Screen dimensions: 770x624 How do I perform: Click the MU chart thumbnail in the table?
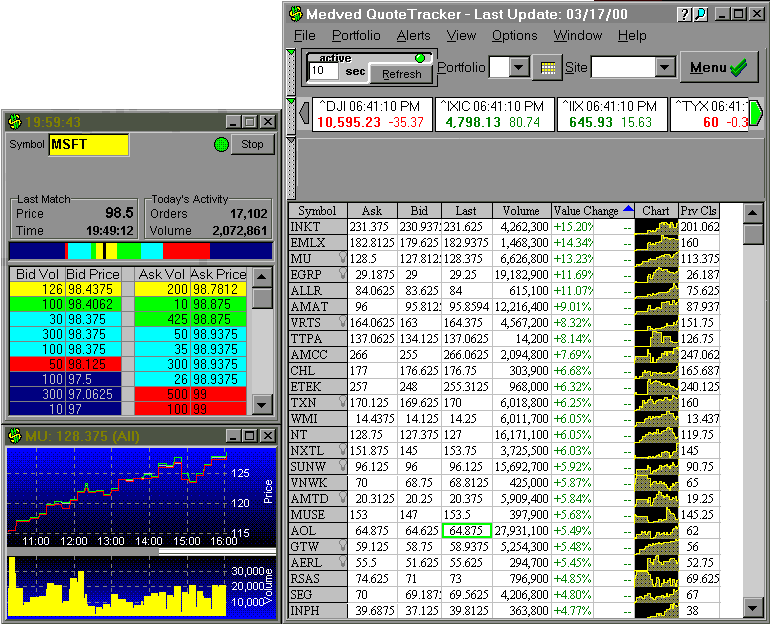pyautogui.click(x=656, y=257)
